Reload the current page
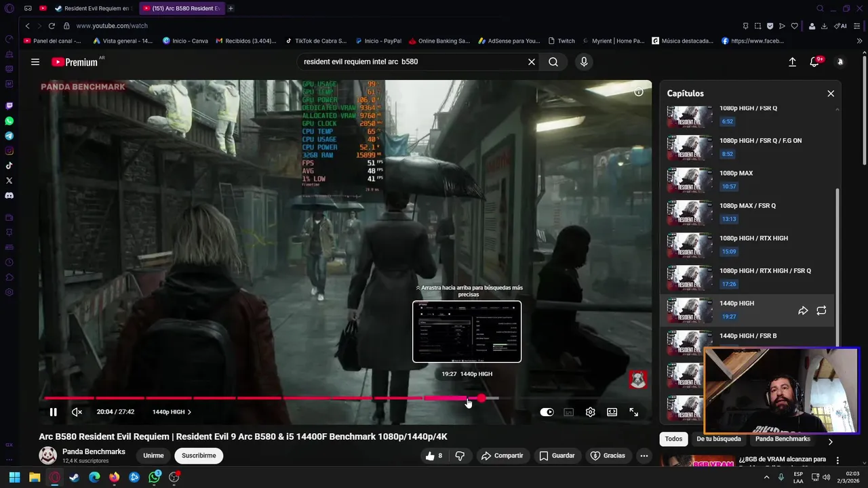 (52, 26)
